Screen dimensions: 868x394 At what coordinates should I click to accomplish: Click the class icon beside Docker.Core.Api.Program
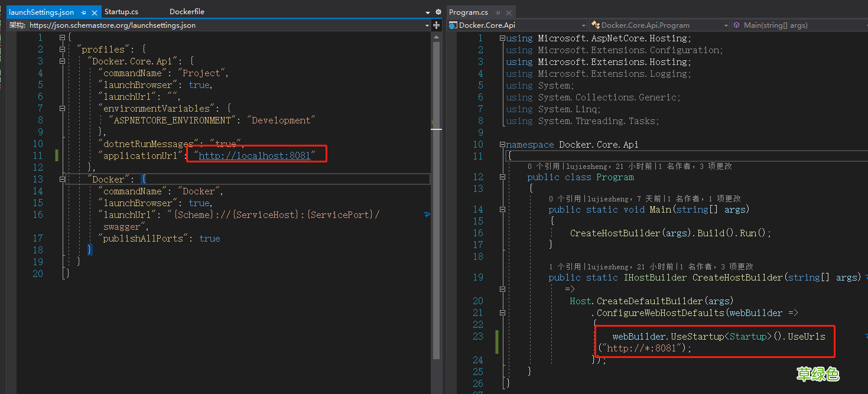[594, 25]
